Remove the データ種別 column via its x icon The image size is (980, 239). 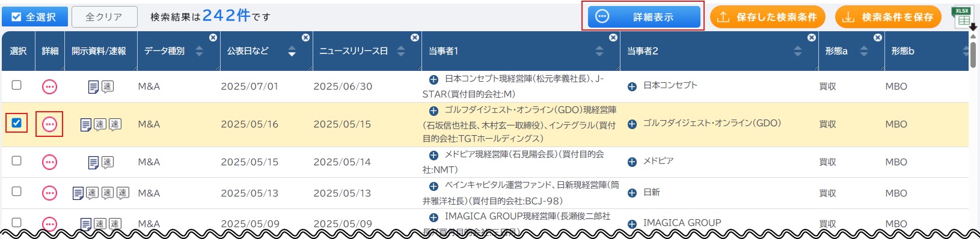[213, 37]
